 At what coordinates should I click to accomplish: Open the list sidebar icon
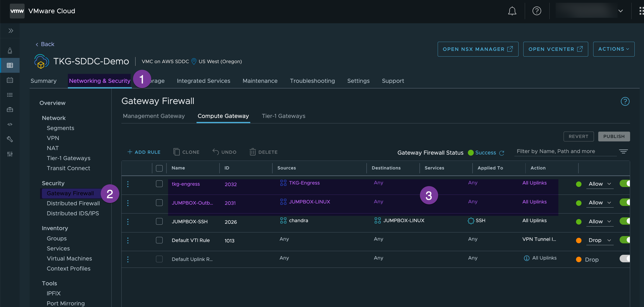10,95
